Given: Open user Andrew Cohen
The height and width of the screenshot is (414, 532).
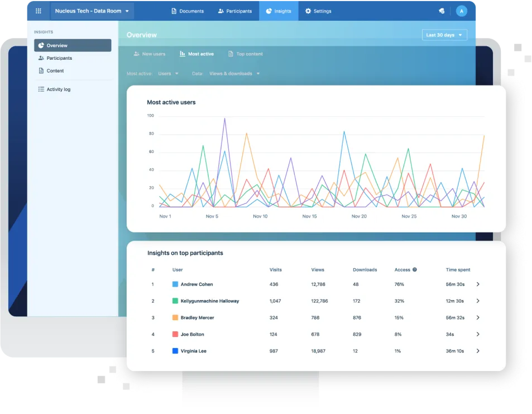Looking at the screenshot, I should tap(197, 284).
